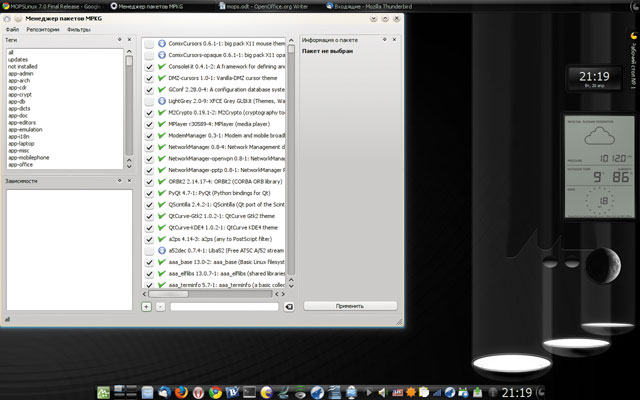Open the file manager icon in the dock

147,393
